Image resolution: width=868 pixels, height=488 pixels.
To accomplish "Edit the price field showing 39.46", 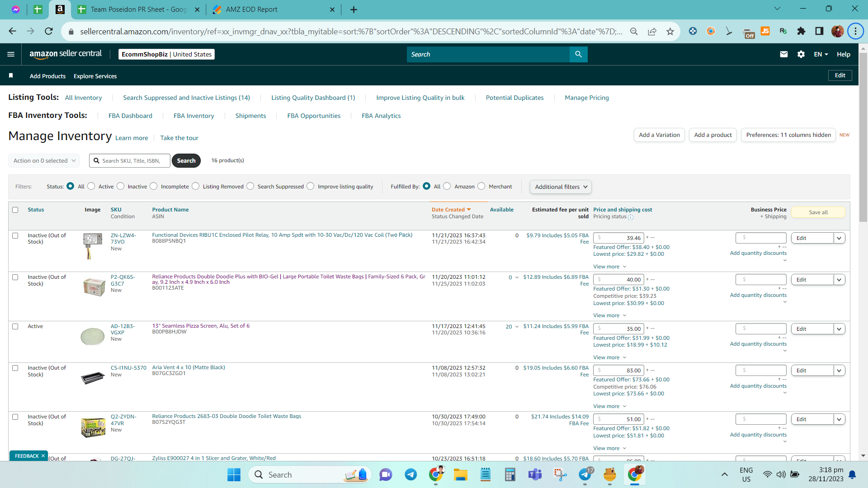I will [x=618, y=238].
